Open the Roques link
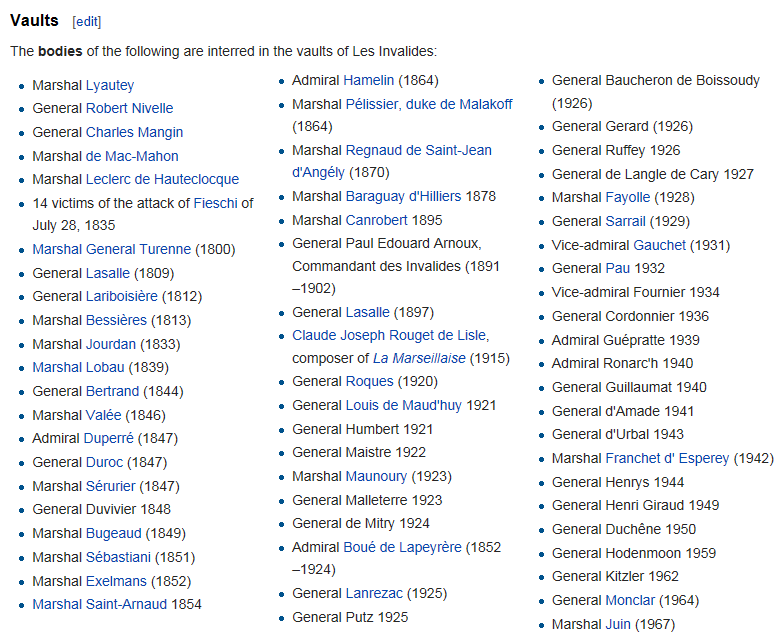The image size is (781, 638). pyautogui.click(x=370, y=381)
